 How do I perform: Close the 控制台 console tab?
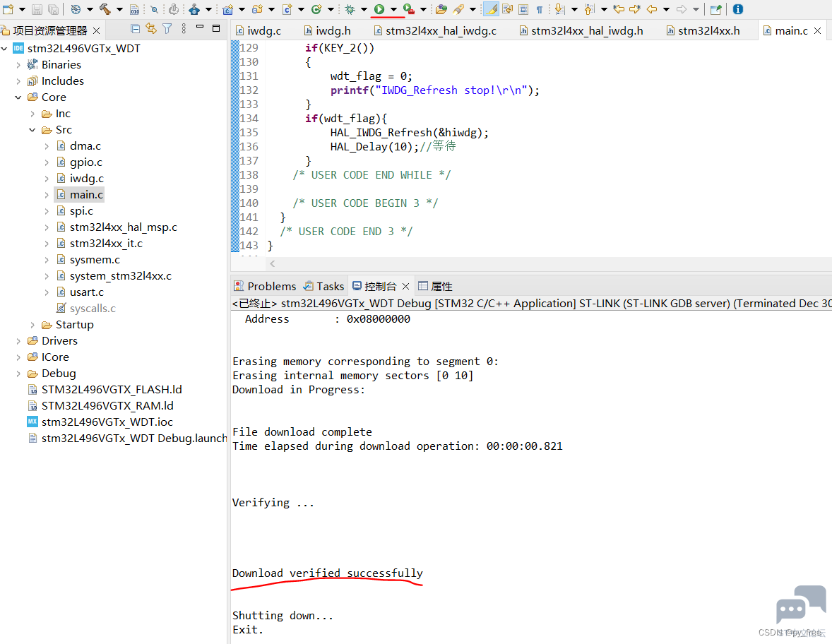pyautogui.click(x=406, y=287)
